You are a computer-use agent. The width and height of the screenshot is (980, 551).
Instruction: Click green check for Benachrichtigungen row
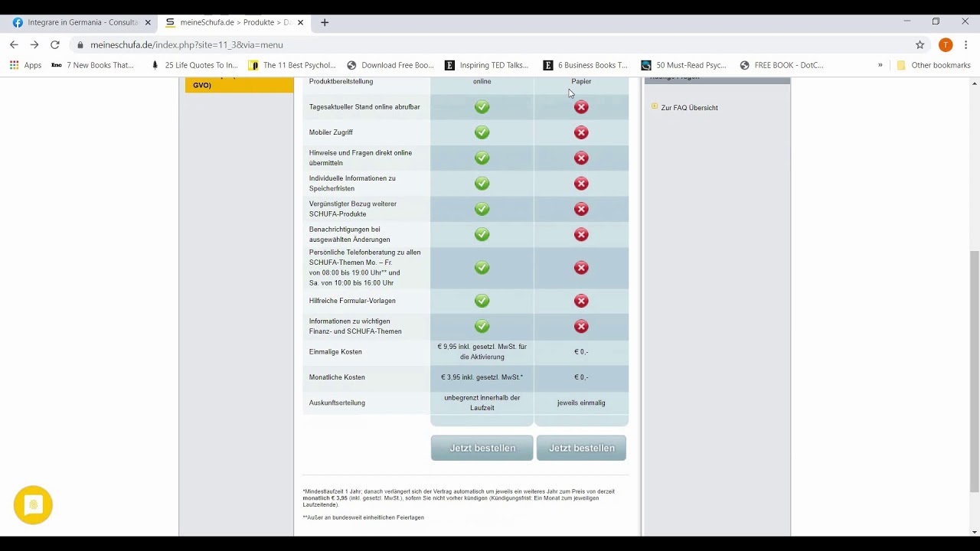click(482, 234)
